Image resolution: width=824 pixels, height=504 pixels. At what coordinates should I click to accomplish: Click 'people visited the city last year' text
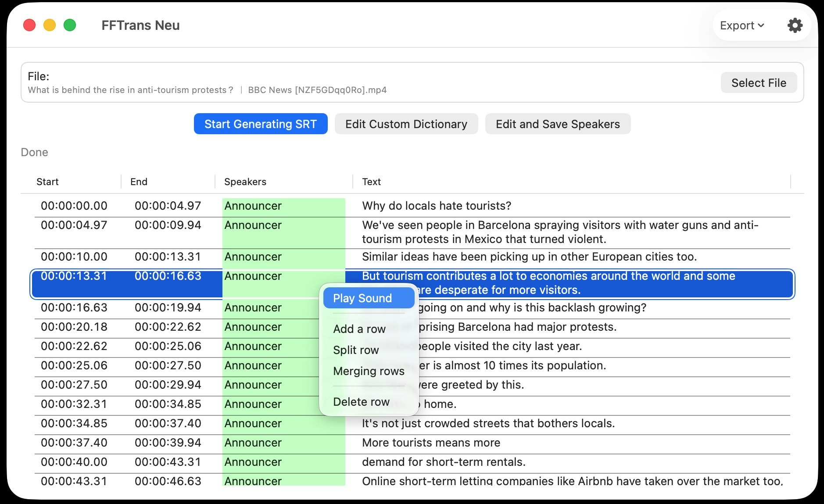click(500, 346)
